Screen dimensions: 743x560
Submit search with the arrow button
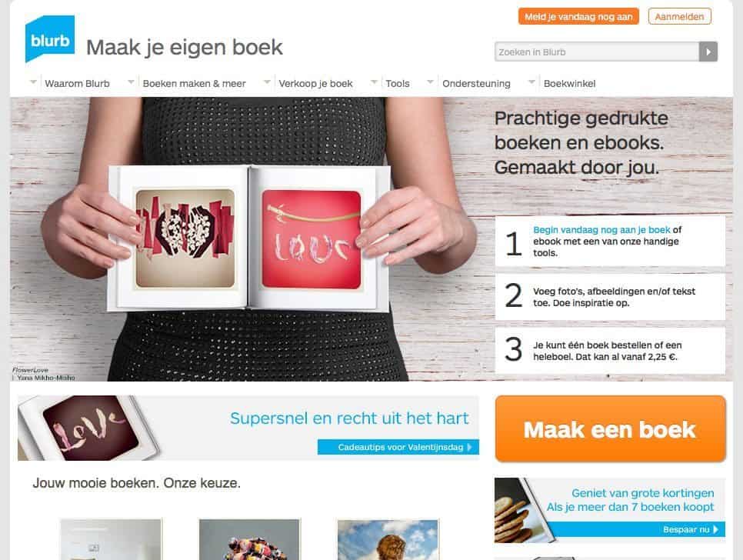(708, 52)
